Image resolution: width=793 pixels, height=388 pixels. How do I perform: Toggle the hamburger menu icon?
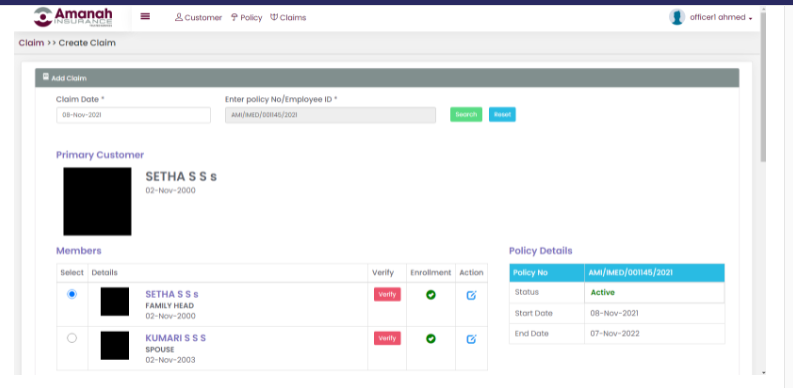click(x=145, y=16)
